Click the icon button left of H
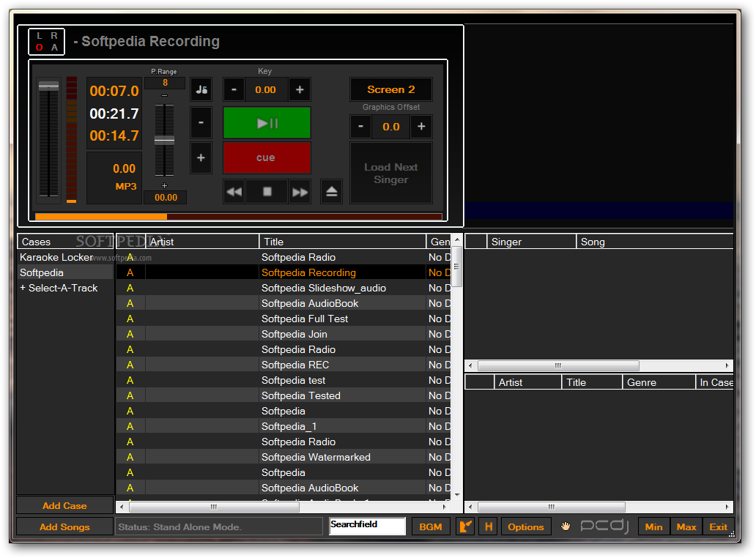Viewport: 756px width, 558px height. 465,527
